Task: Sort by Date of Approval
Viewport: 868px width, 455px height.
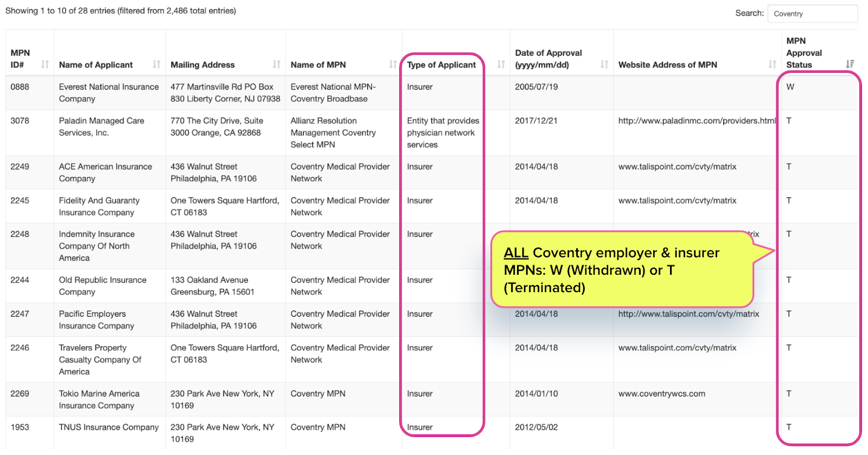Action: [604, 65]
